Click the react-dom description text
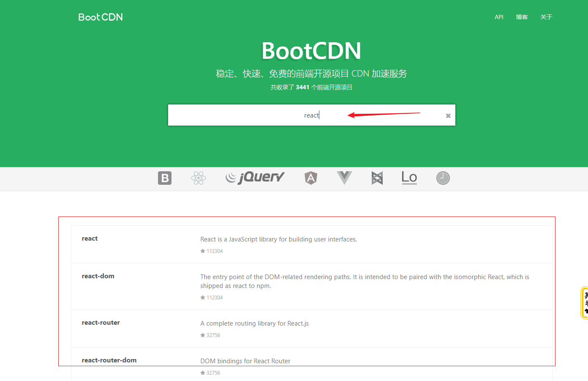588x381 pixels. point(365,281)
